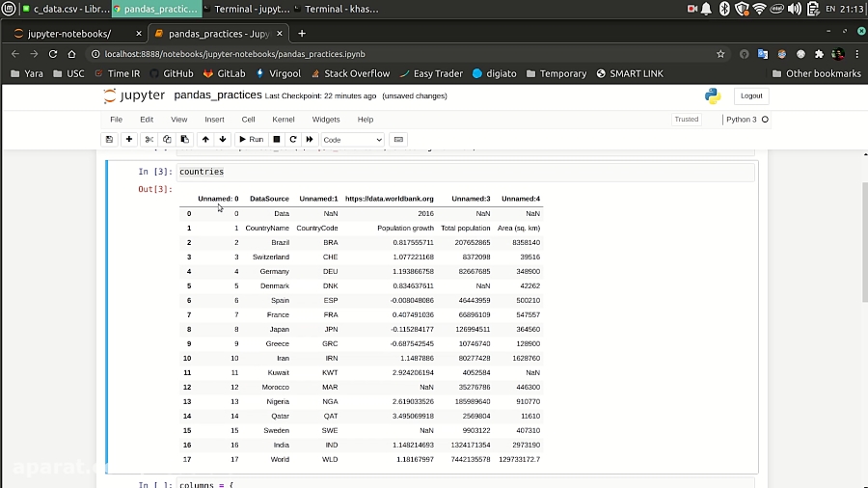Screen dimensions: 868x488
Task: Open the Kernel menu
Action: (x=283, y=120)
